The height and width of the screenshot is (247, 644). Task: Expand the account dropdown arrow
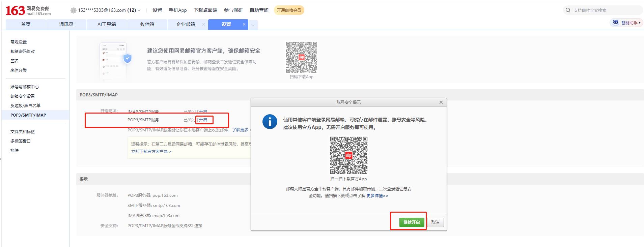139,10
